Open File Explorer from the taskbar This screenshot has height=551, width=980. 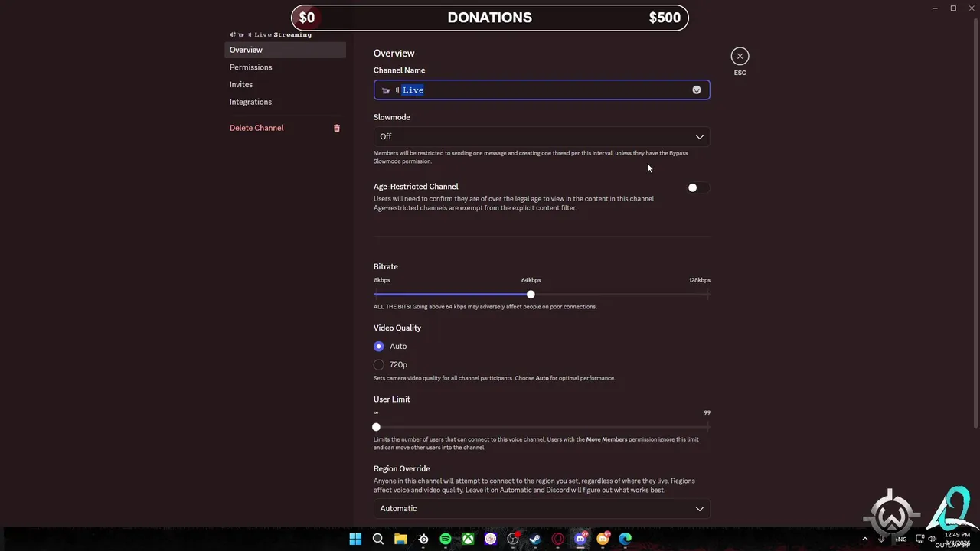400,539
